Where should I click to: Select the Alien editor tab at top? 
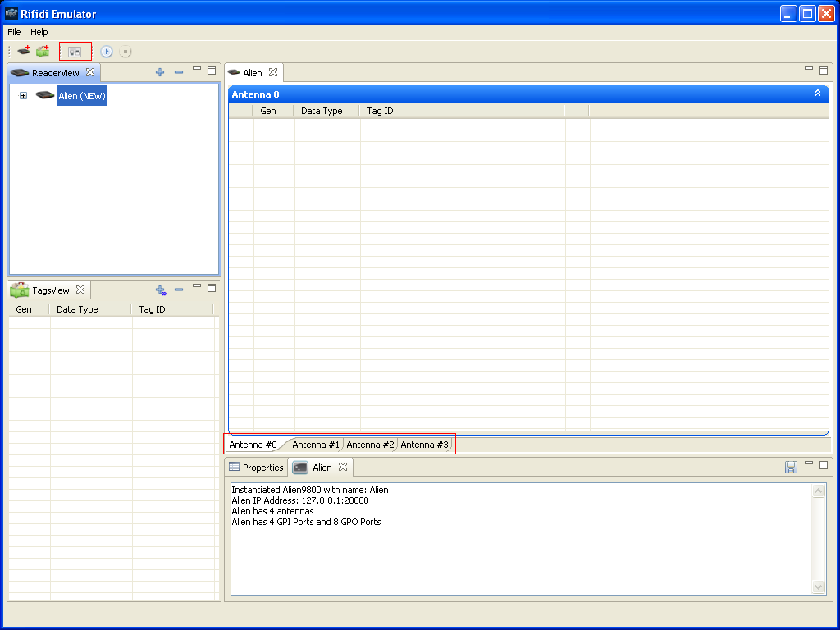click(253, 73)
